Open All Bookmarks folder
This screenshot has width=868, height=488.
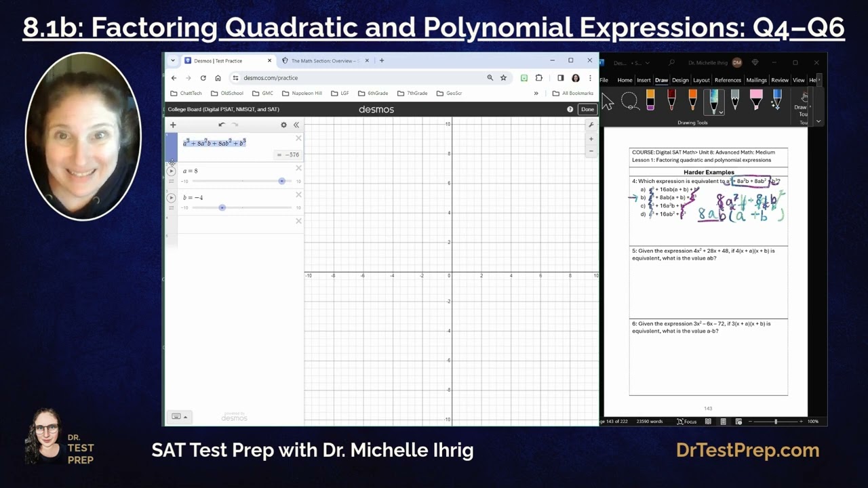coord(573,93)
